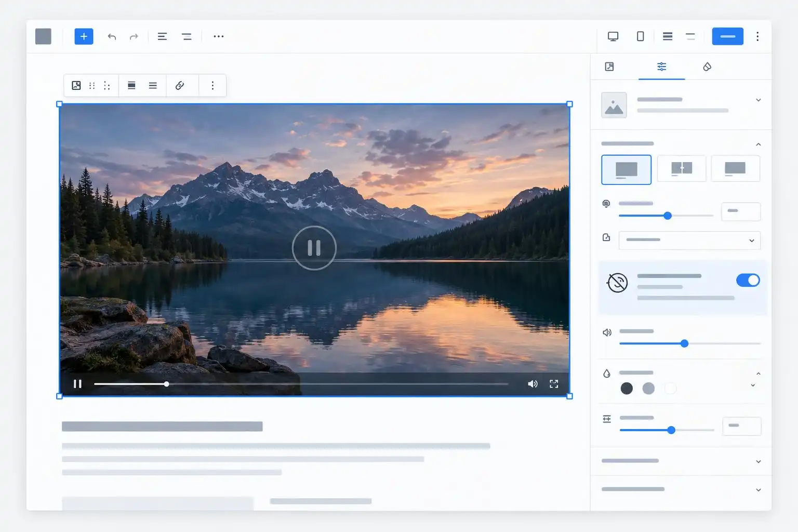Click the video progress bar playhead
The image size is (798, 532).
tap(166, 384)
